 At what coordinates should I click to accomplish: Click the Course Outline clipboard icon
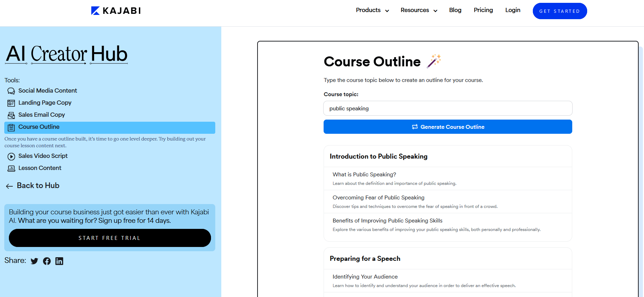11,127
